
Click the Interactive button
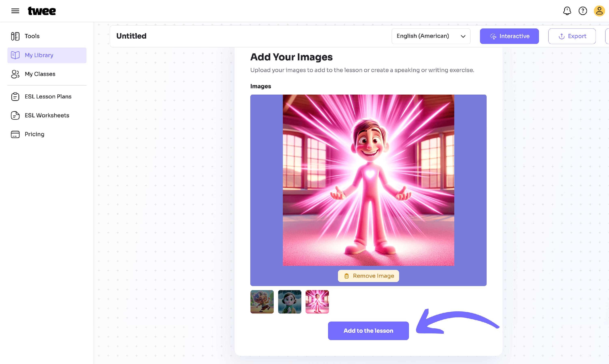509,36
